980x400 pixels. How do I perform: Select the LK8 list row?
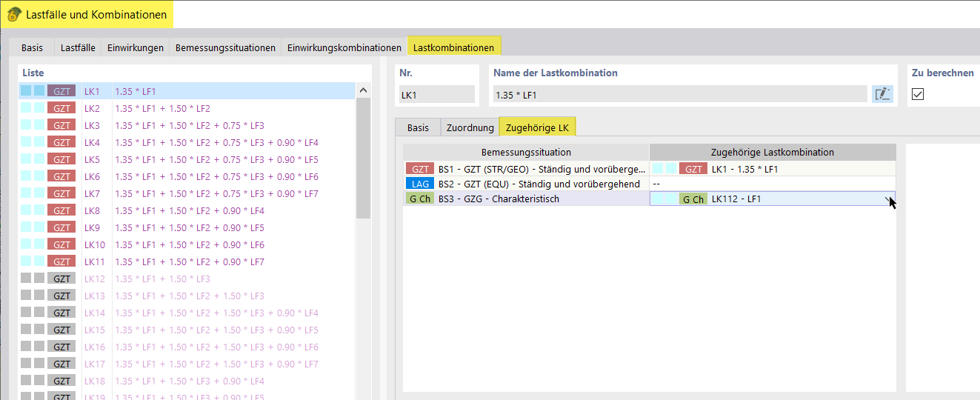[x=187, y=210]
